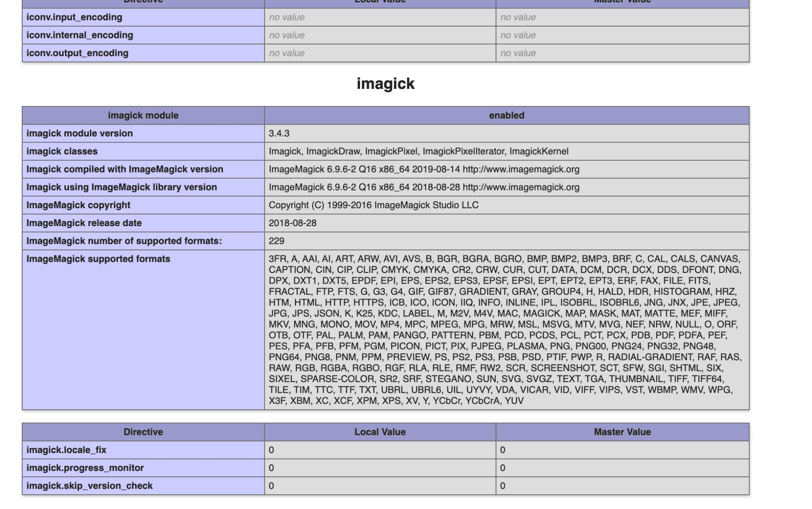Click the release date value 2018-08-28
The width and height of the screenshot is (812, 509).
pyautogui.click(x=293, y=223)
